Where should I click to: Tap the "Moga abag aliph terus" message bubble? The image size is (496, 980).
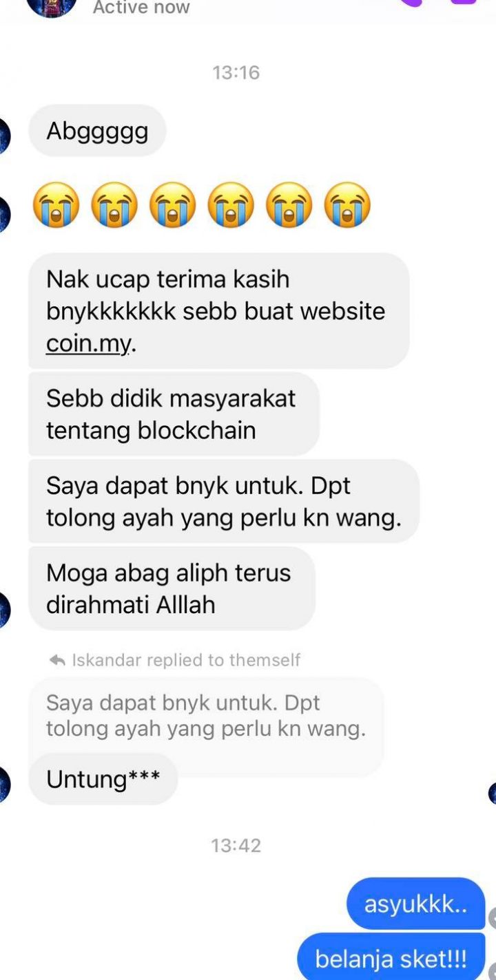[172, 588]
